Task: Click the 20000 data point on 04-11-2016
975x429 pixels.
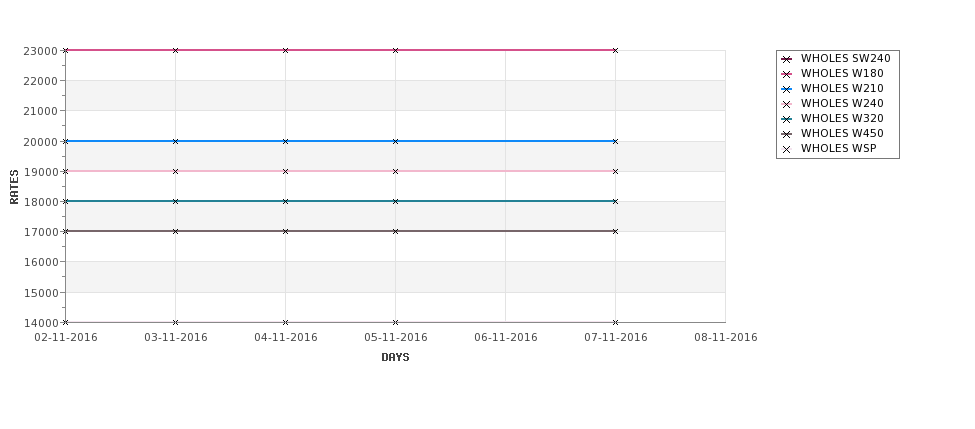Action: [x=285, y=141]
